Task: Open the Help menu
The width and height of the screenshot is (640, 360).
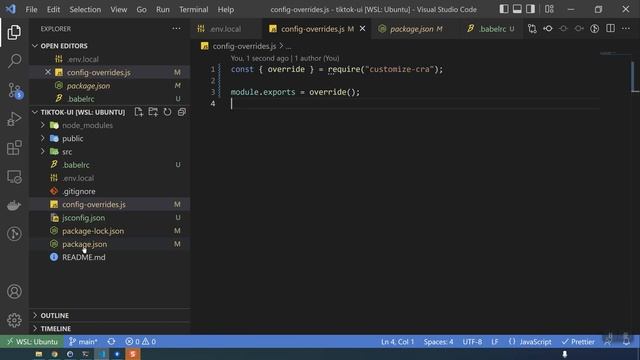Action: [x=226, y=9]
